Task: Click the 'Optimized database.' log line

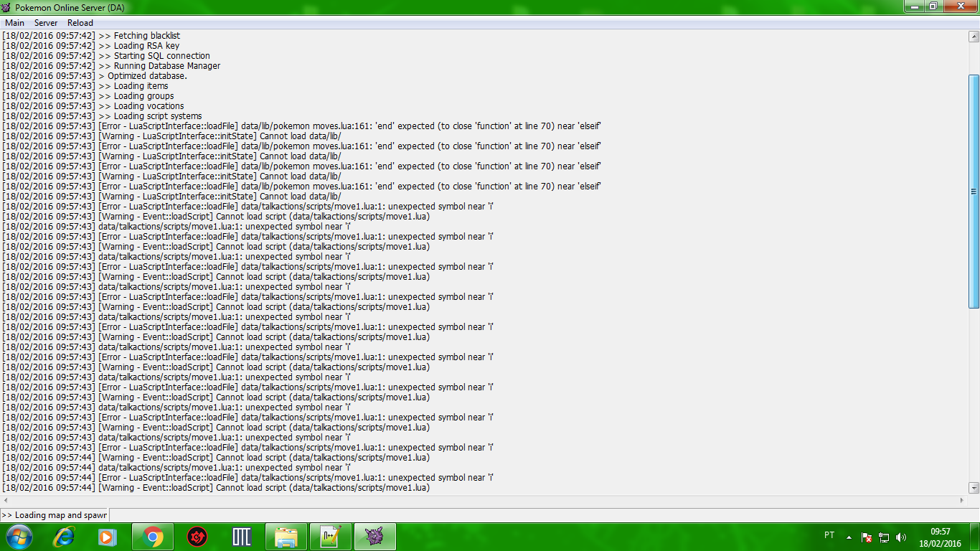Action: (x=95, y=76)
